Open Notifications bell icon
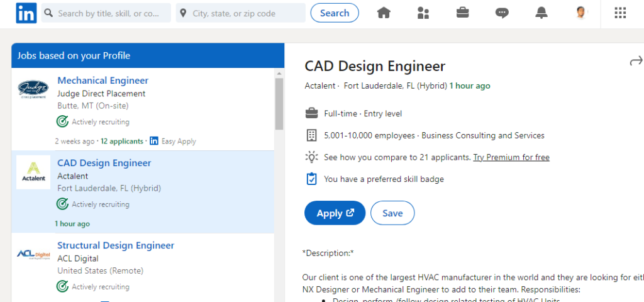Image resolution: width=644 pixels, height=302 pixels. coord(541,13)
